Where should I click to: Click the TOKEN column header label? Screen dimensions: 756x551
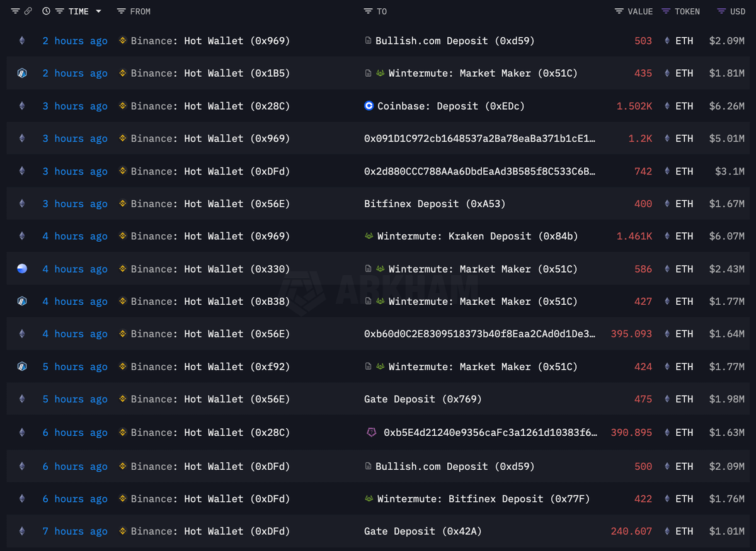(687, 11)
